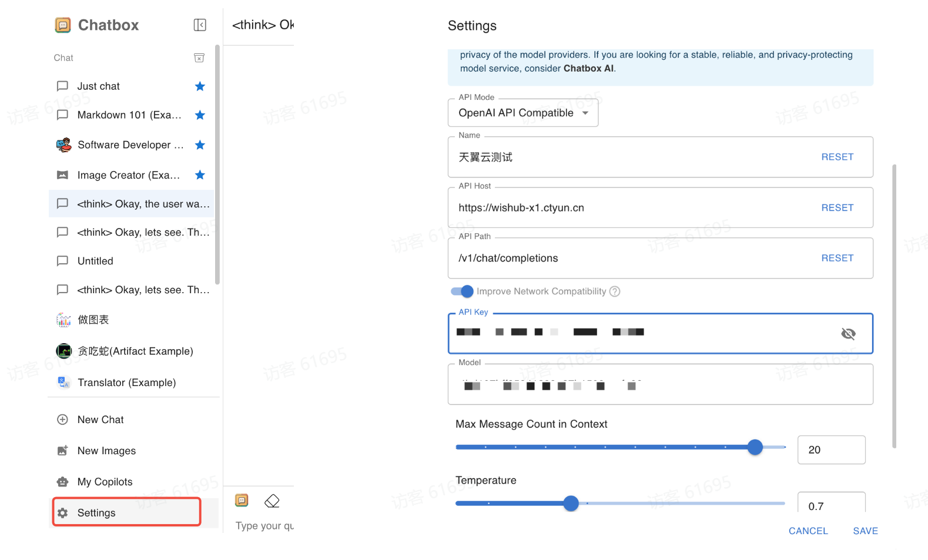Cancel the settings dialog
The height and width of the screenshot is (560, 928).
[x=808, y=531]
